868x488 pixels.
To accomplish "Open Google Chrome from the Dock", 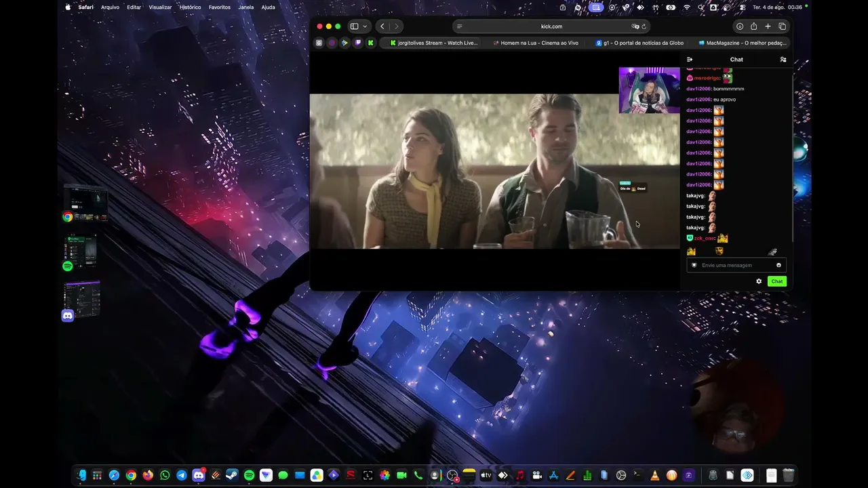I will click(131, 476).
